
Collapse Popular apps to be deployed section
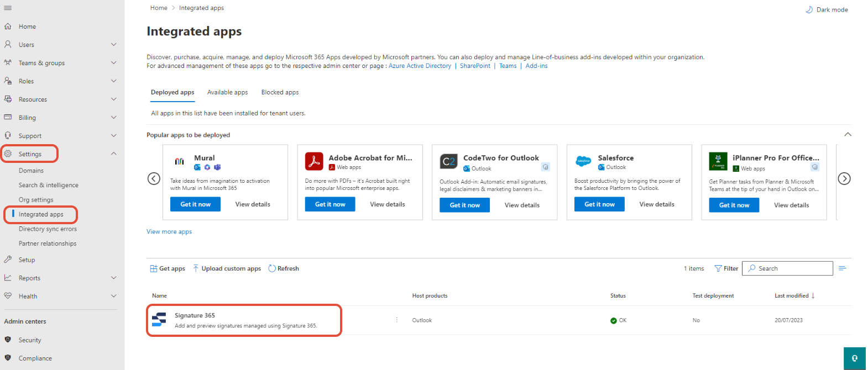click(x=848, y=134)
